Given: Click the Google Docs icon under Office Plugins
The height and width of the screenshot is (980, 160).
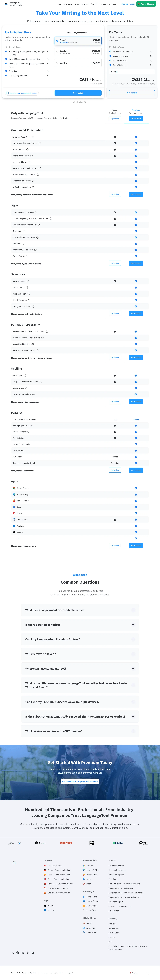Looking at the screenshot, I should pyautogui.click(x=84, y=897).
